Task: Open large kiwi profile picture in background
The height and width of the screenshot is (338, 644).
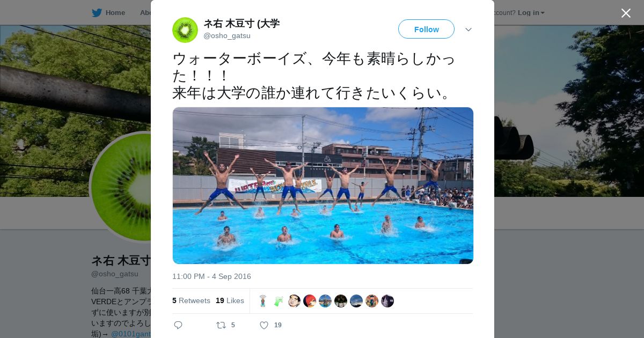Action: (121, 187)
